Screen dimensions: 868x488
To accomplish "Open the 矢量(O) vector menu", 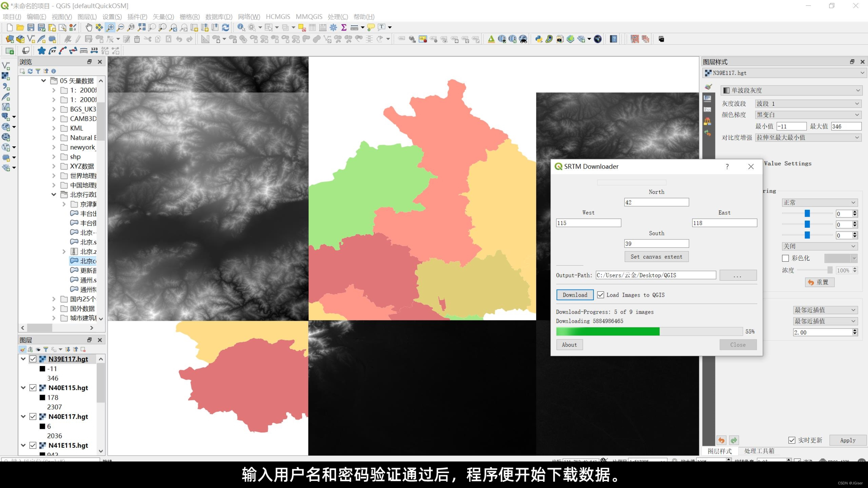I will [x=163, y=17].
